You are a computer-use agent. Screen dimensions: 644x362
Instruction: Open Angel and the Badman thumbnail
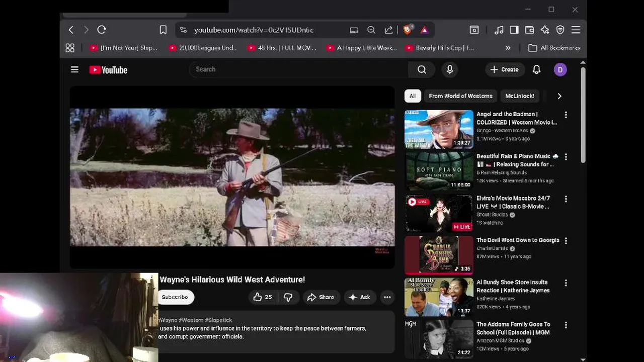point(439,129)
